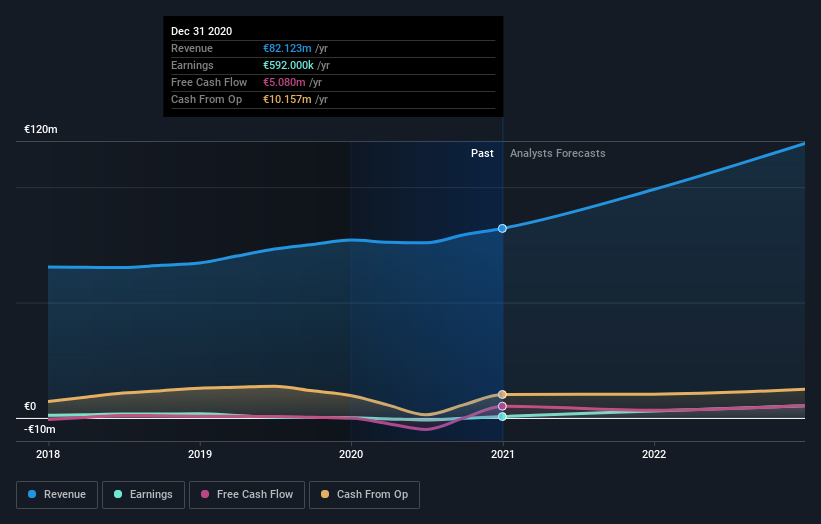This screenshot has width=821, height=524.
Task: Select the 2021 x-axis label
Action: [x=503, y=454]
